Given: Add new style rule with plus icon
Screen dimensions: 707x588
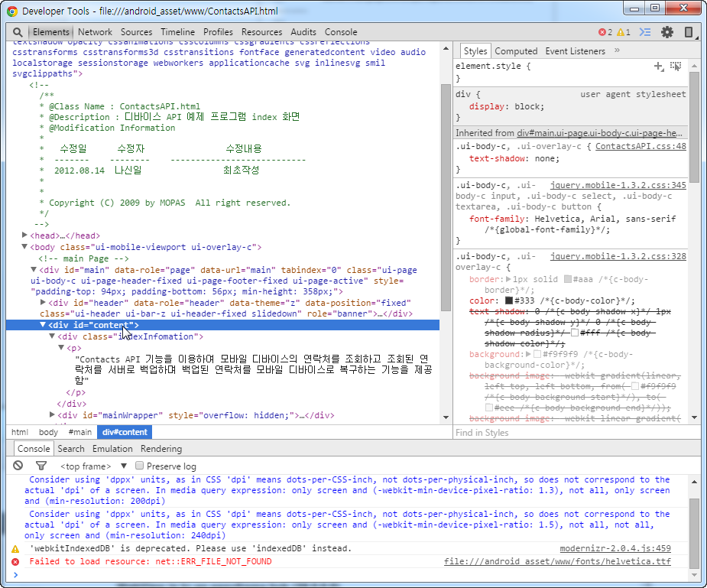Looking at the screenshot, I should point(658,67).
